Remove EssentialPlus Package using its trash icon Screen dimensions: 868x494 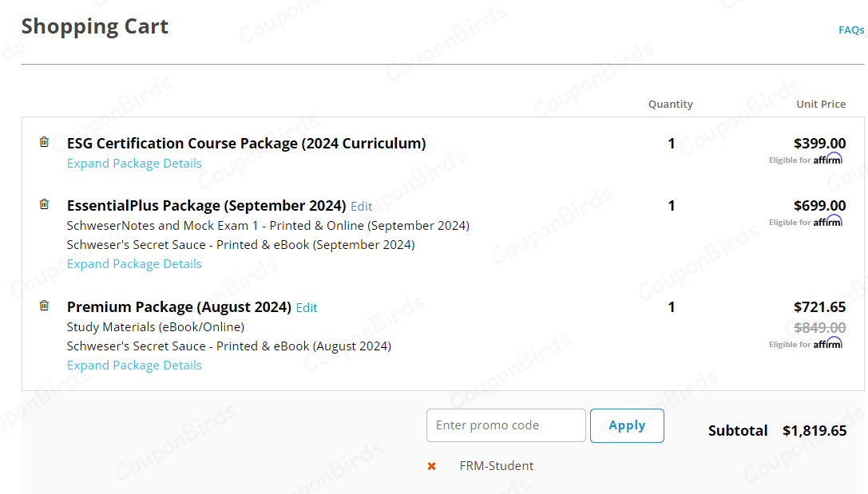[x=44, y=204]
